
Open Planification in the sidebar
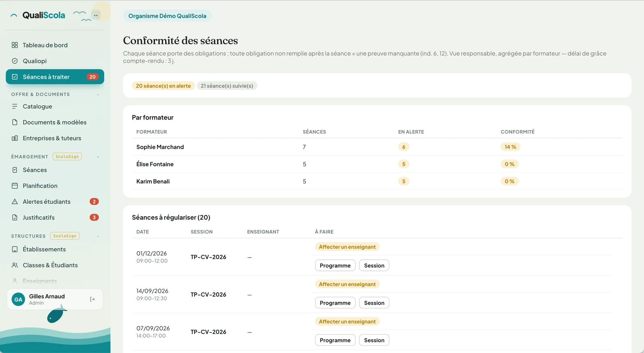tap(55, 186)
